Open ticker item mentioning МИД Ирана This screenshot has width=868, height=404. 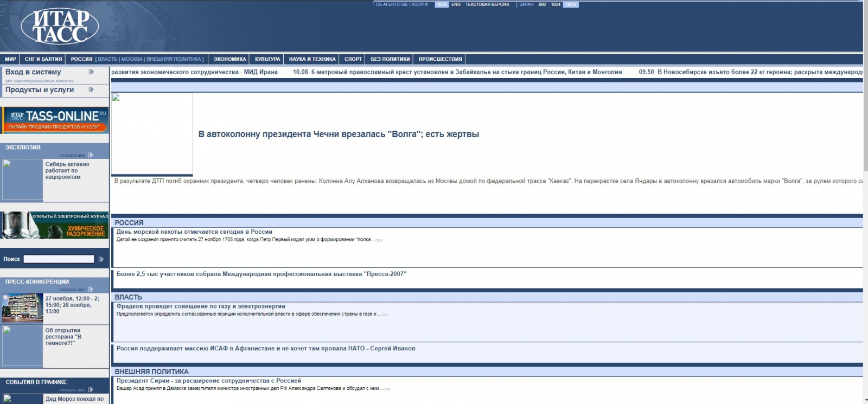click(194, 72)
